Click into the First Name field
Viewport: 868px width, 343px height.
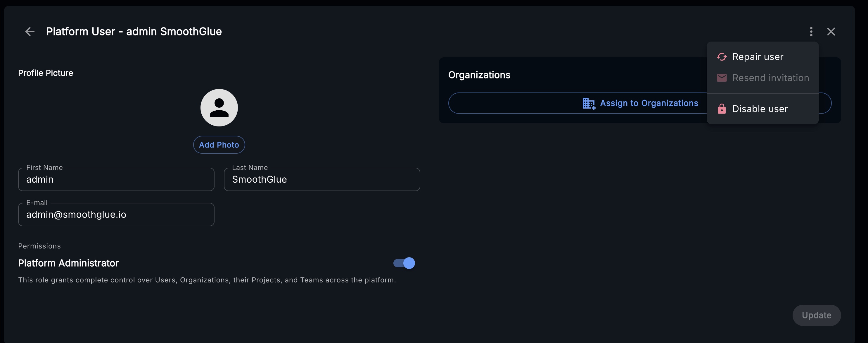coord(116,179)
